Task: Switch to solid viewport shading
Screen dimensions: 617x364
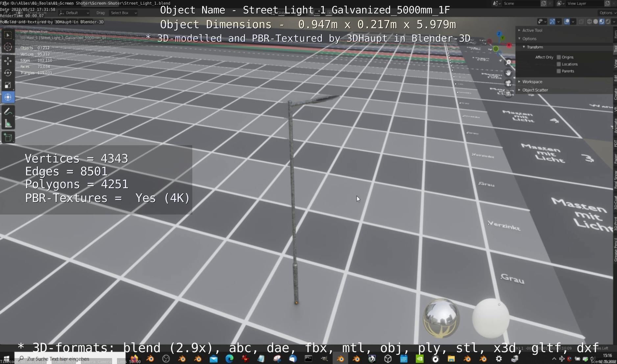Action: (596, 22)
